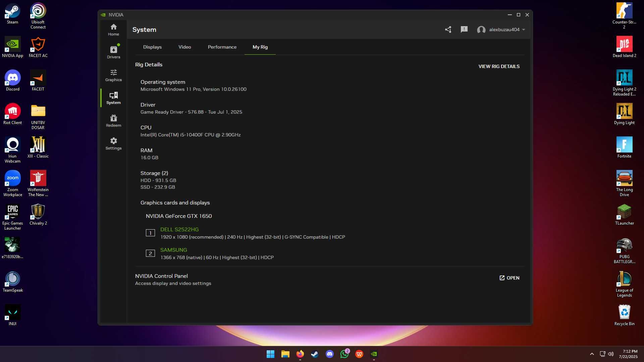Click the NVIDIA GeForce GTX 1650 text
The height and width of the screenshot is (362, 644).
tap(179, 216)
